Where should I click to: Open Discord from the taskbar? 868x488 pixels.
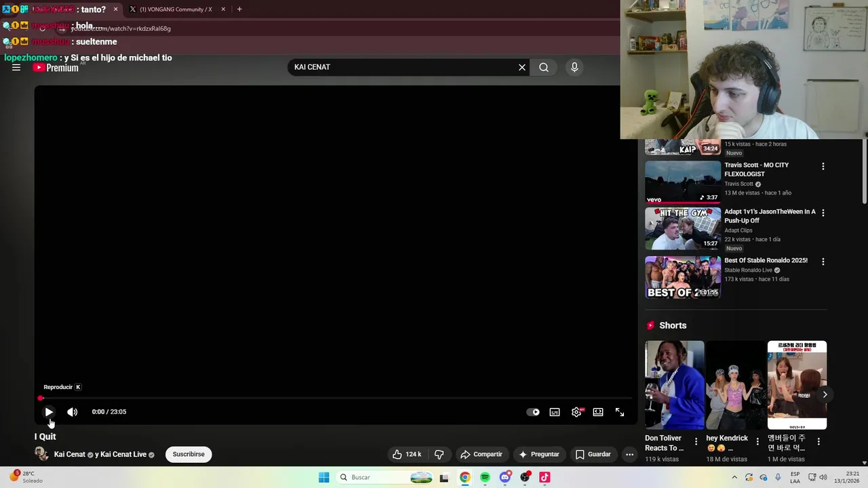pos(505,478)
